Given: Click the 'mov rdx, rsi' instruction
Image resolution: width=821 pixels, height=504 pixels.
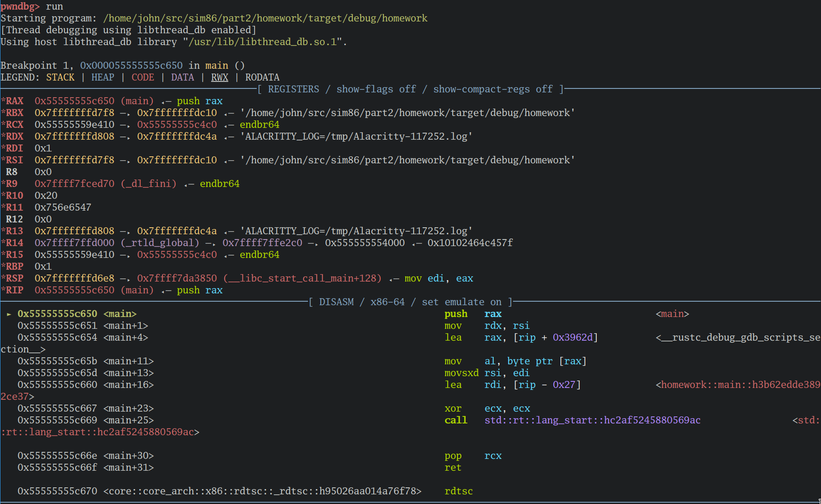Looking at the screenshot, I should 487,325.
